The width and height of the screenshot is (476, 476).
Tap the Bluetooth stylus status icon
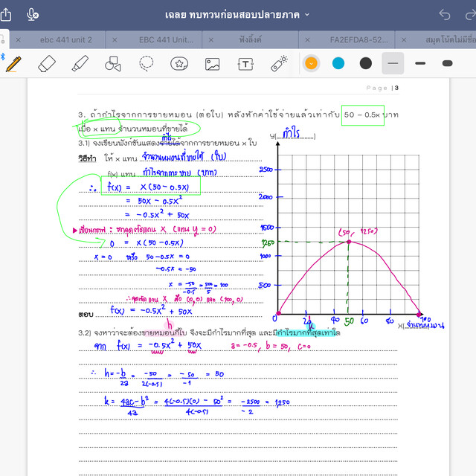2,57
